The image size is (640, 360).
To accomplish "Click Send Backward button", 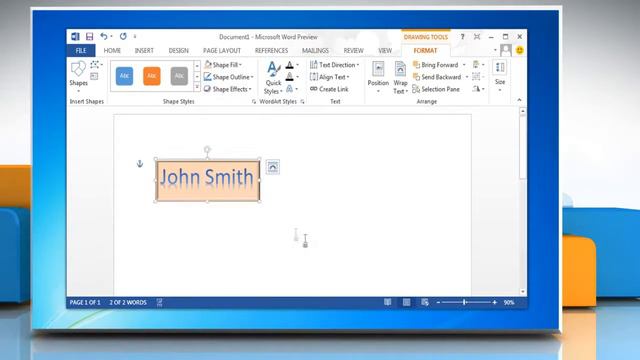I will [x=437, y=77].
